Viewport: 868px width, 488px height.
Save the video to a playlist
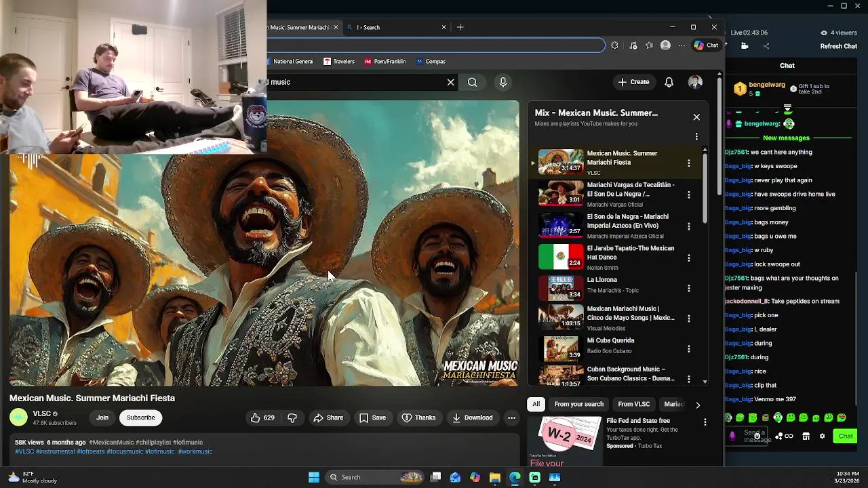(372, 418)
